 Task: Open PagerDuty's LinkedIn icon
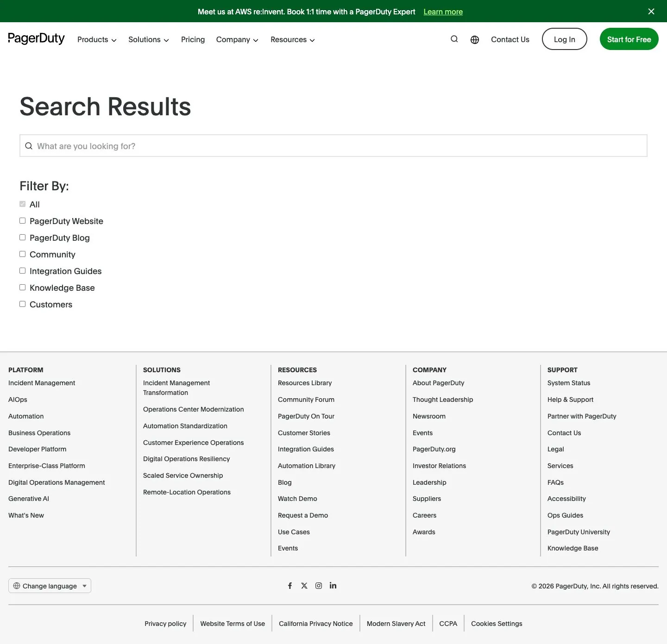click(x=333, y=586)
